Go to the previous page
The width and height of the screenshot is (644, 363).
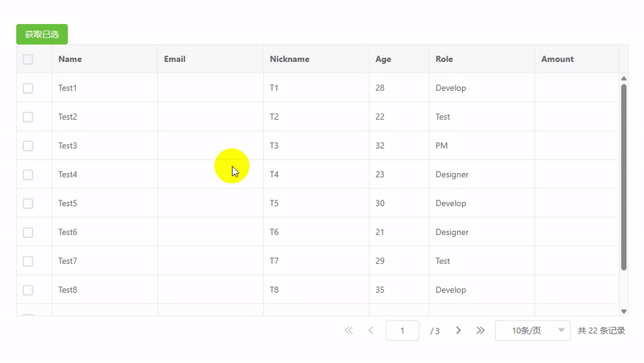click(x=371, y=331)
